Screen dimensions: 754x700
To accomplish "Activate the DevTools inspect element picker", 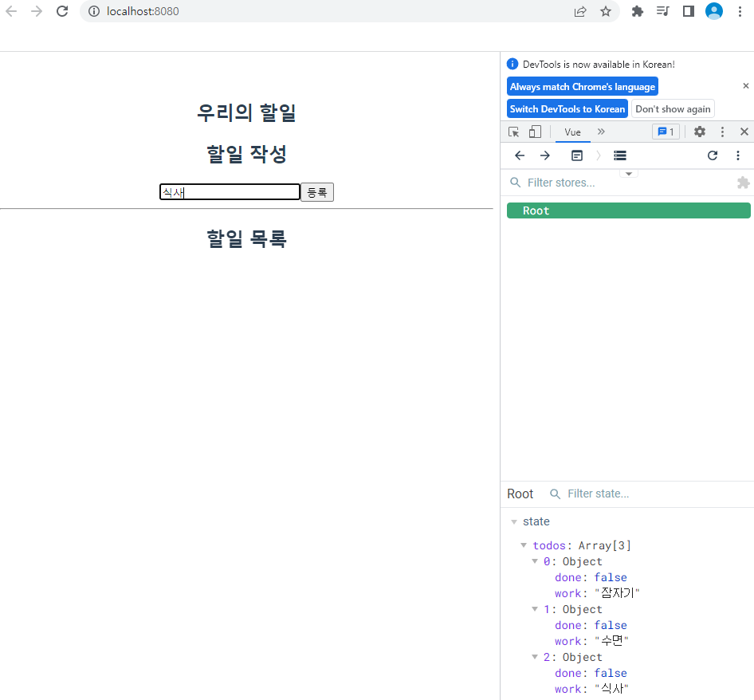I will click(x=513, y=132).
